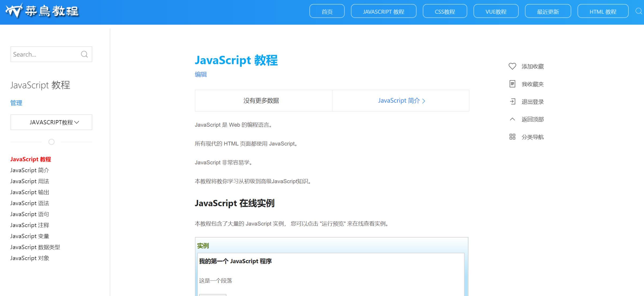644x296 pixels.
Task: Click the 最近更新 navigation menu item
Action: 548,12
